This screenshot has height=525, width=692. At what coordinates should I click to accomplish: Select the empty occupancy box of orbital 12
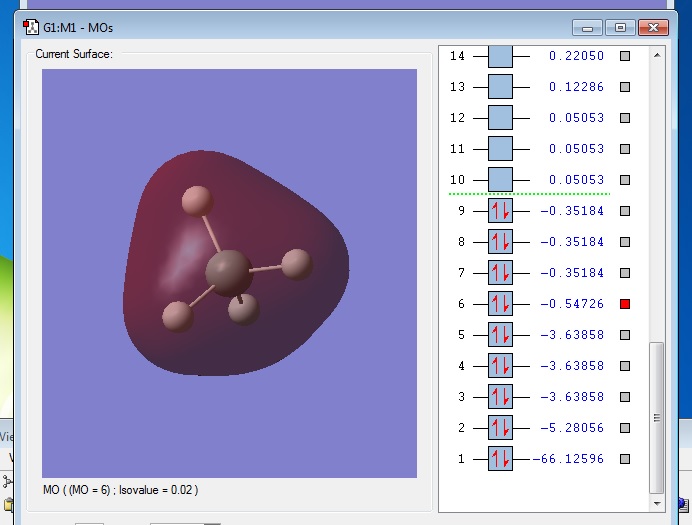point(500,118)
